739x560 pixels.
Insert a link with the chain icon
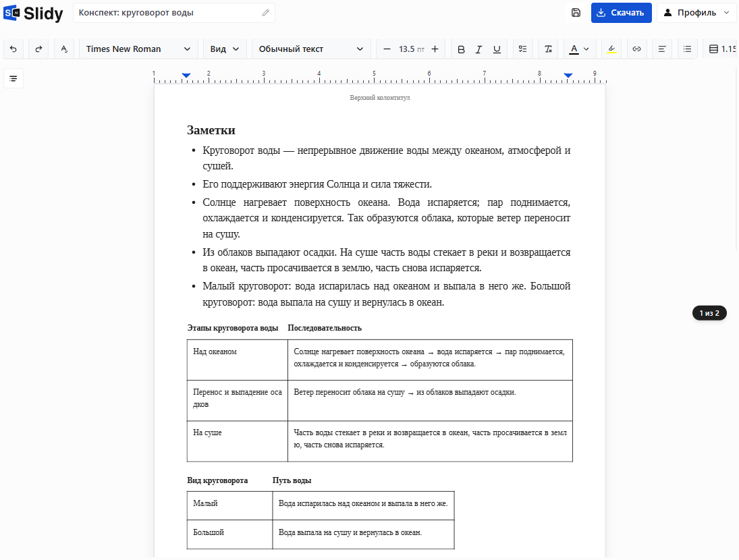636,49
